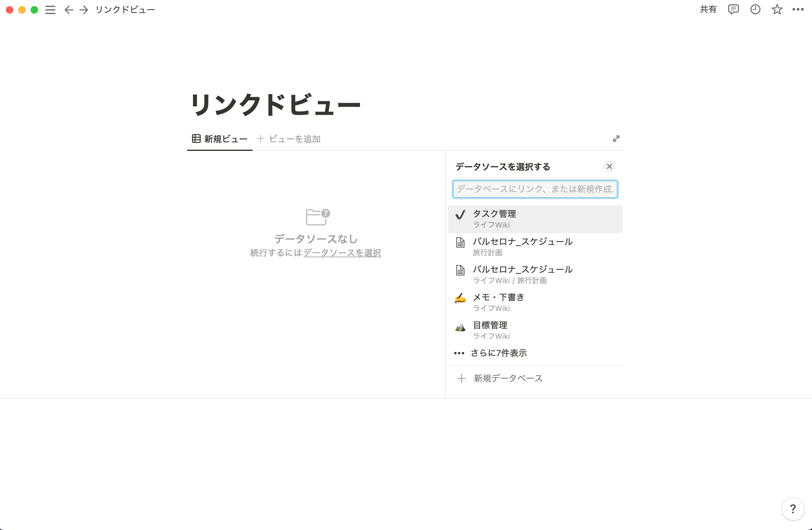
Task: Click リンクドビュー breadcrumb in title bar
Action: (125, 10)
